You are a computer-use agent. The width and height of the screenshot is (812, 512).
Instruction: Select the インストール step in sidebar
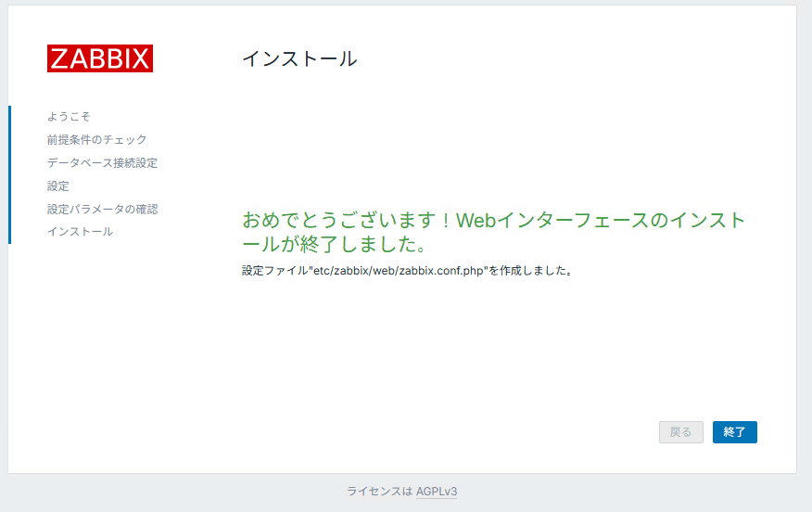pyautogui.click(x=80, y=232)
